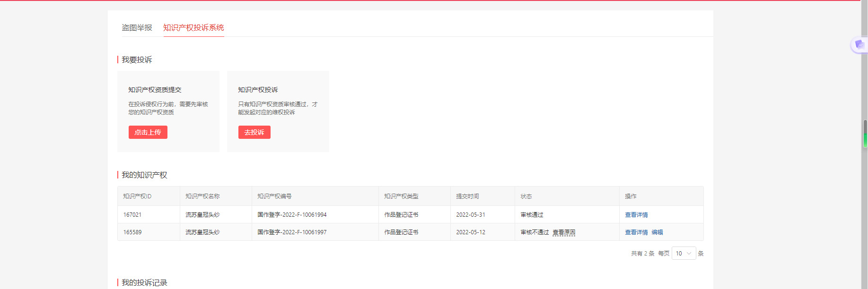Click number 国作登字-2022-F-10061997
The height and width of the screenshot is (289, 868).
click(292, 232)
